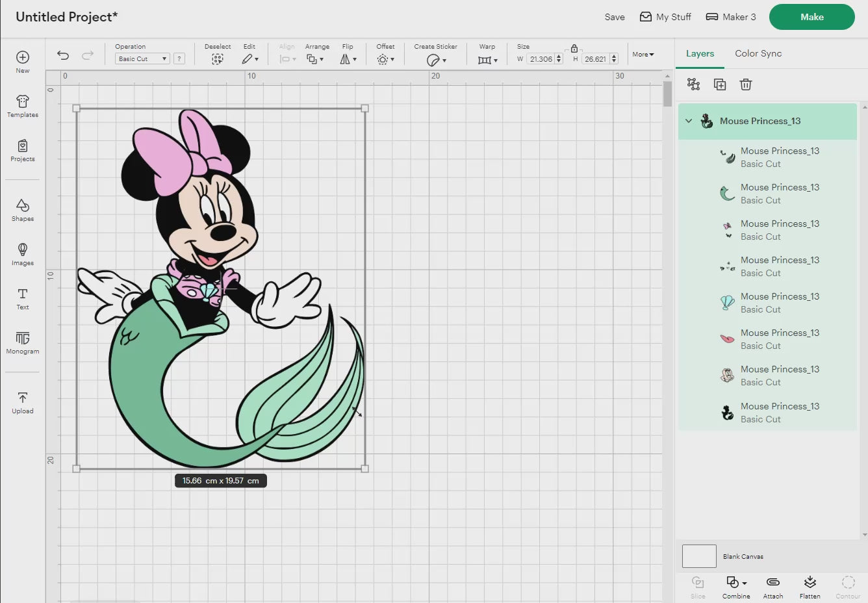Click the Contour tool
Screen dimensions: 868x603
click(x=848, y=586)
